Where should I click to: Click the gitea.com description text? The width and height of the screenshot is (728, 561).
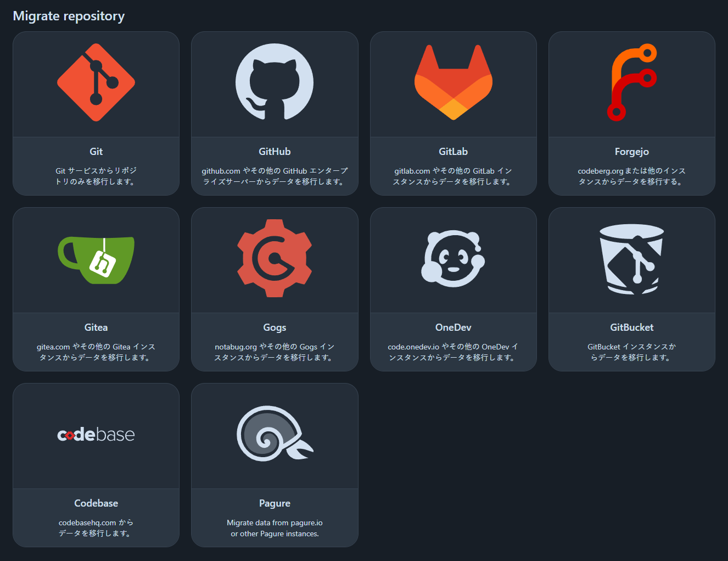(x=96, y=352)
